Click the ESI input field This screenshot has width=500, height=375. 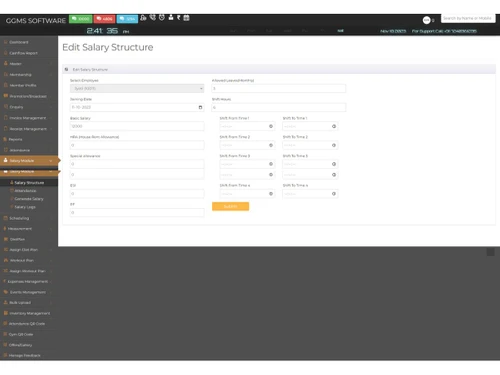coord(137,194)
